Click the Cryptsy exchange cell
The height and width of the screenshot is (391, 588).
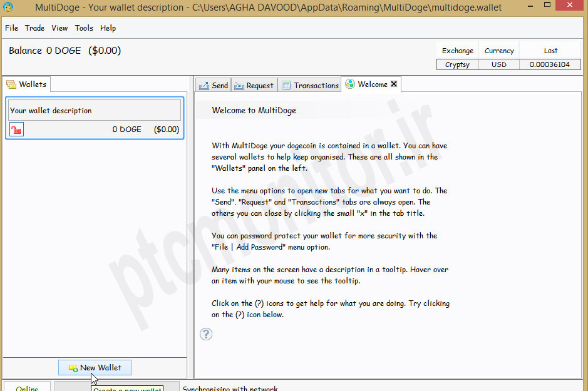pyautogui.click(x=458, y=64)
